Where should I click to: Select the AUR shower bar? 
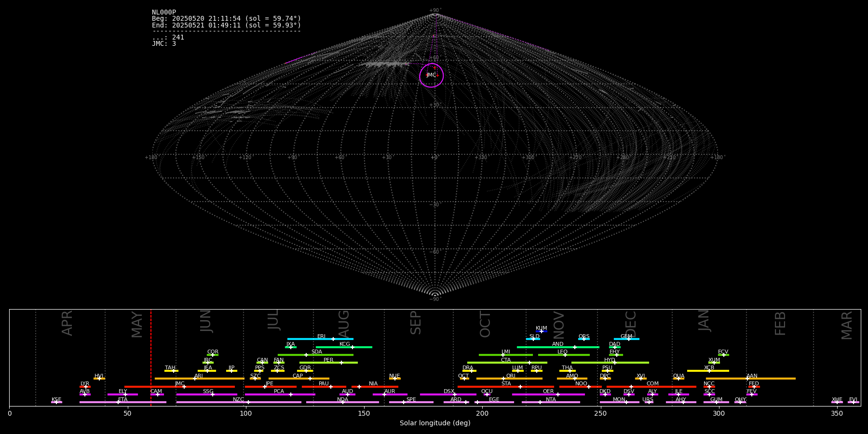390,394
